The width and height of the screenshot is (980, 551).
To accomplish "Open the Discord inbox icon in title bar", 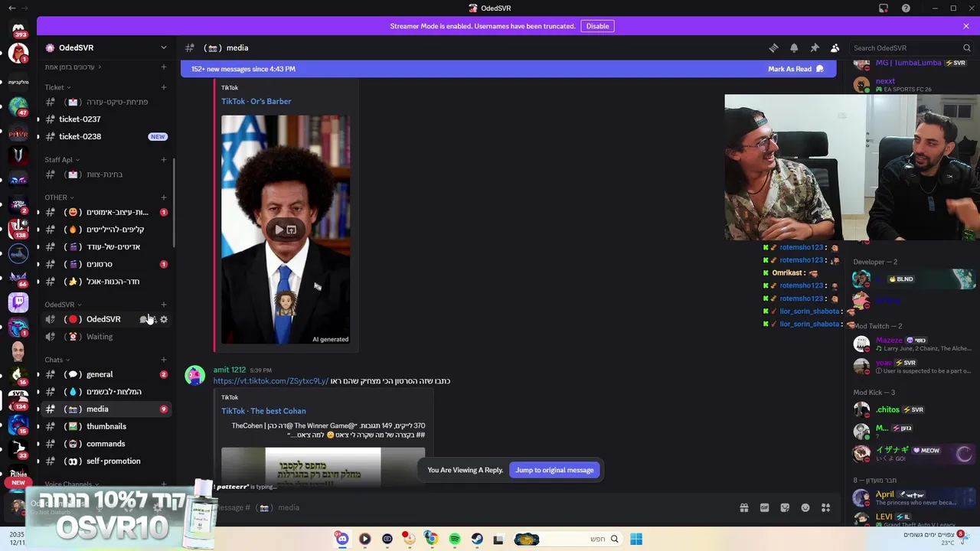I will (884, 8).
